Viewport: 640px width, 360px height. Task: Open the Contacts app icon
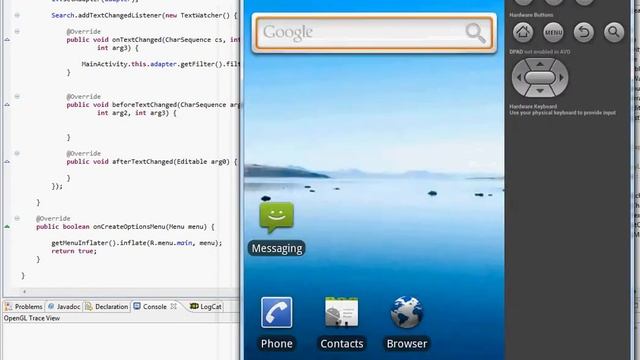point(342,312)
